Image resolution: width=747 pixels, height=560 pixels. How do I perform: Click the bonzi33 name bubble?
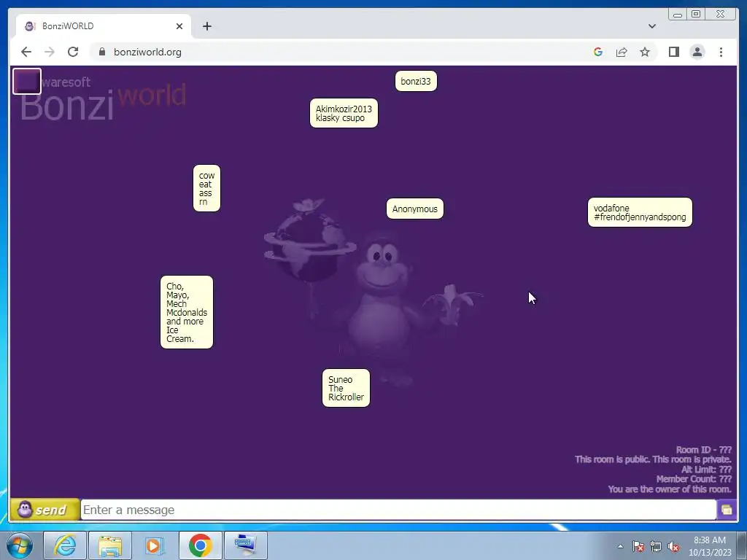(416, 81)
